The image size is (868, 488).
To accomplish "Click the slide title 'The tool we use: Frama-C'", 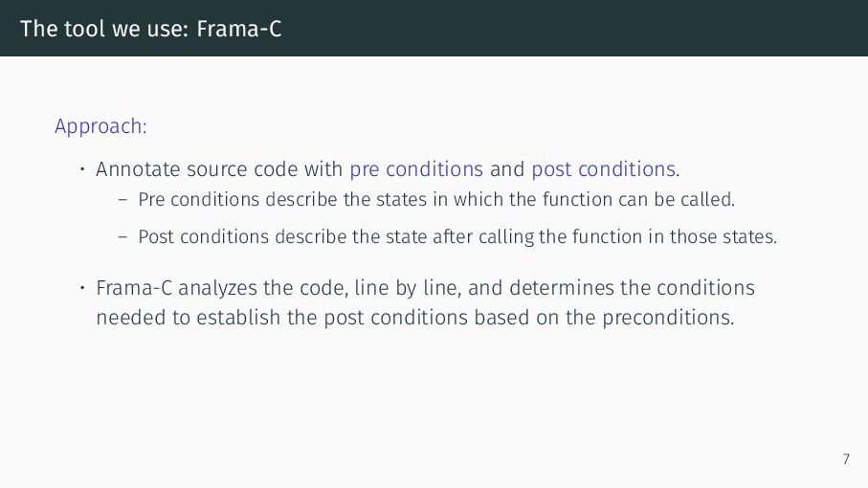I will point(150,29).
